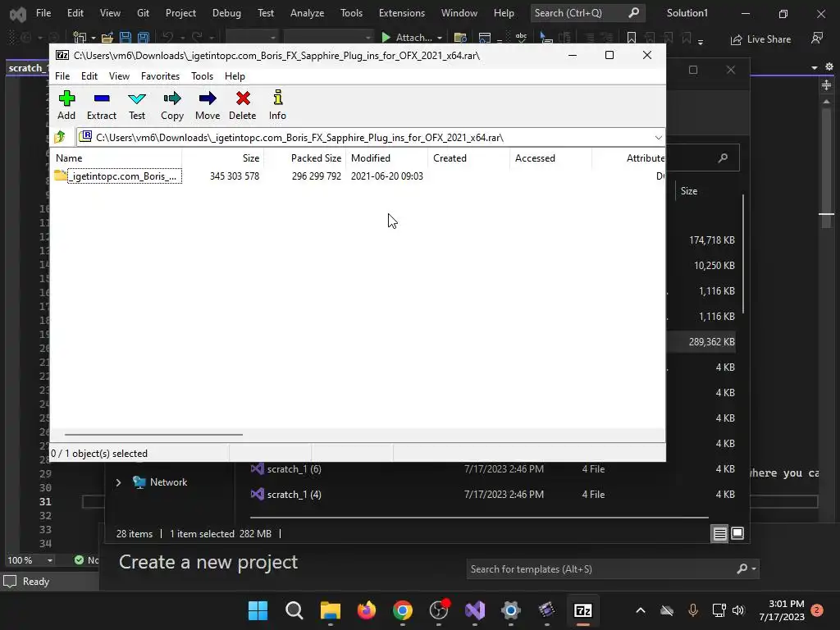Select the _igetintopc.com_Boris folder in the archive

118,176
